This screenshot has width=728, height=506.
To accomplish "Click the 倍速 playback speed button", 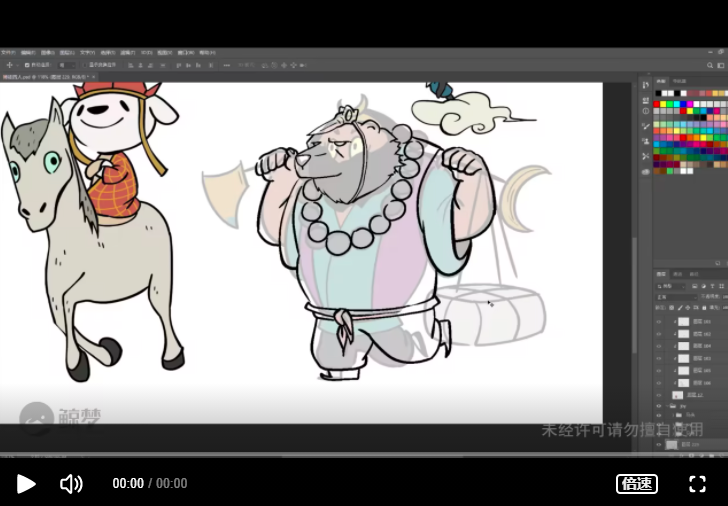I will (x=637, y=484).
